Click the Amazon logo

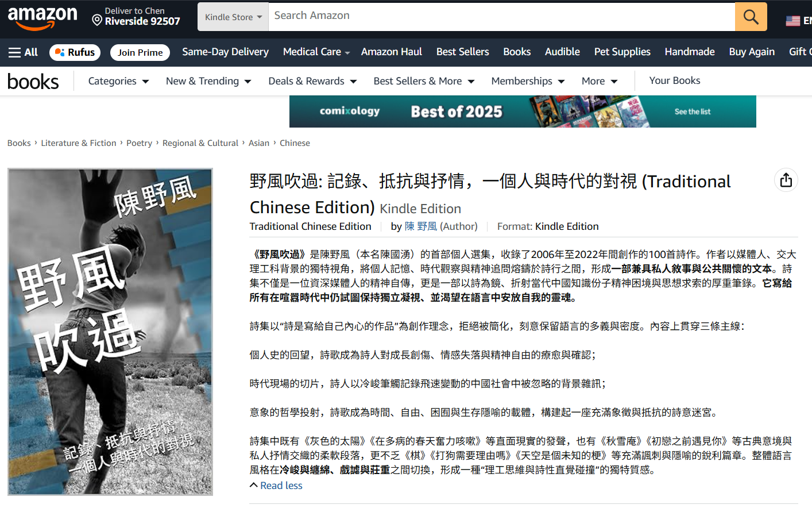point(42,18)
